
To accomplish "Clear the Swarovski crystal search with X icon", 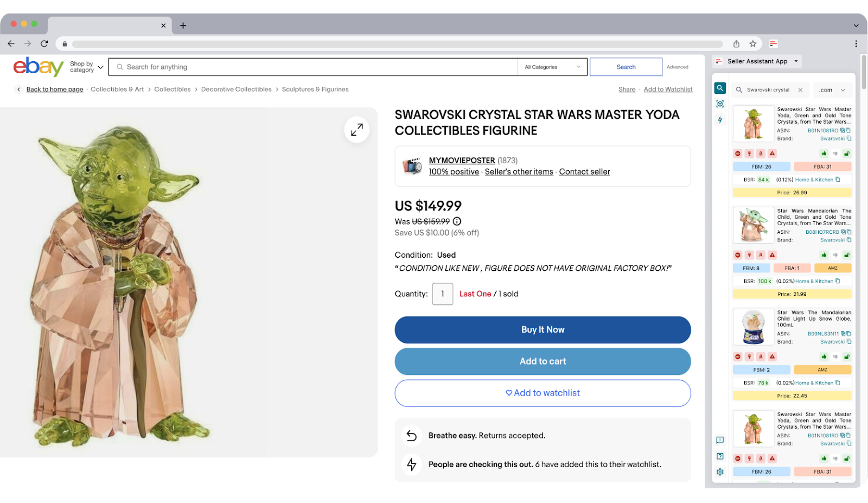I will point(801,90).
